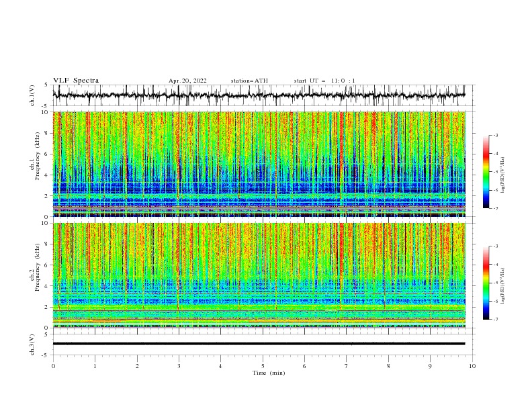Image resolution: width=532 pixels, height=411 pixels.
Task: Click the ch.1 spectrogram color scale bar
Action: (486, 172)
